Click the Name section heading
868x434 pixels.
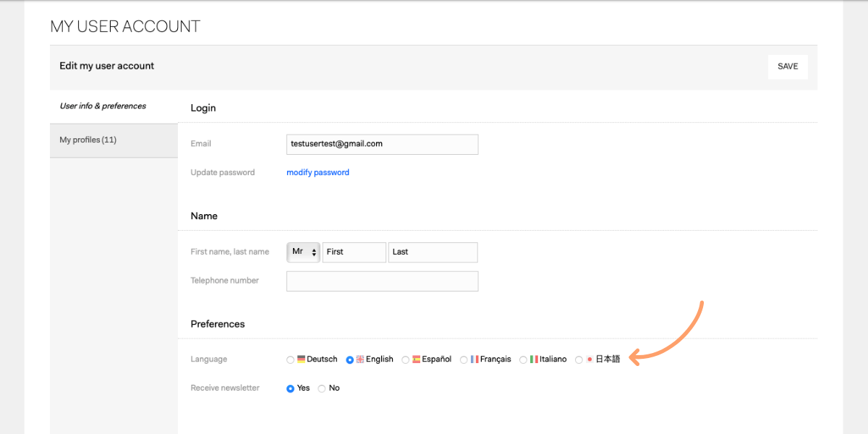(204, 216)
